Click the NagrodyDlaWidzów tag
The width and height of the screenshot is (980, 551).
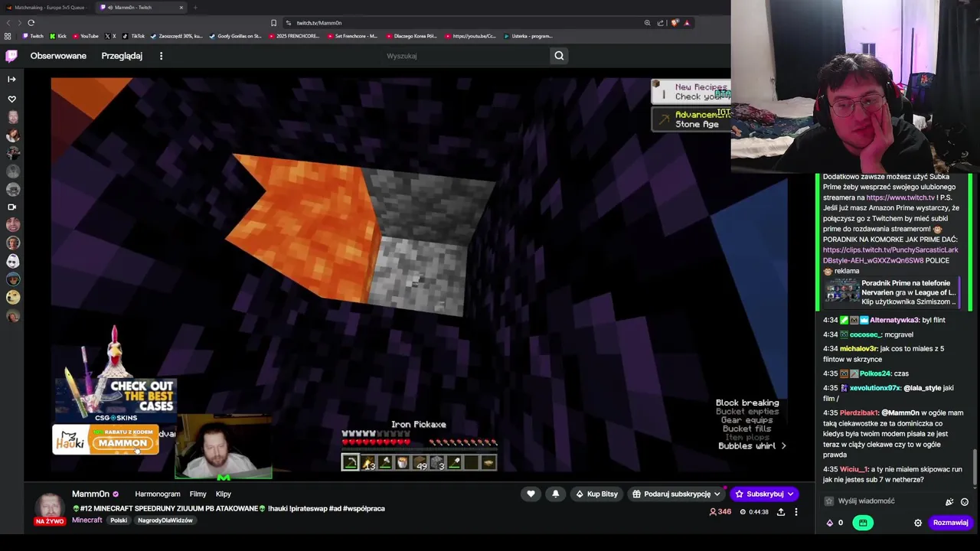point(165,520)
